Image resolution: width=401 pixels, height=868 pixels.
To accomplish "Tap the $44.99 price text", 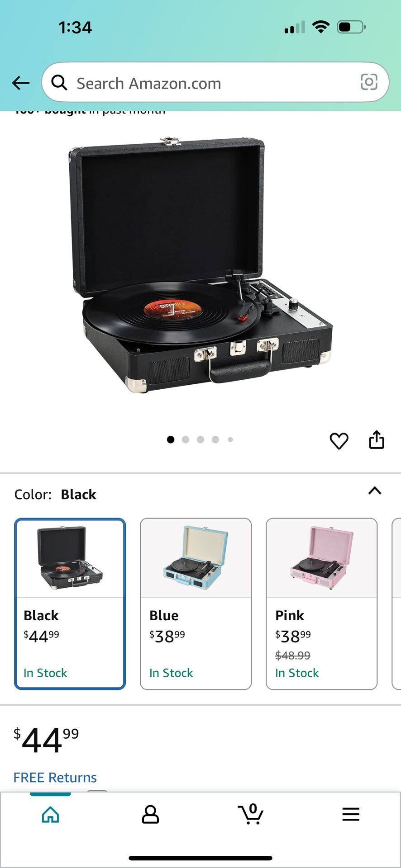I will pyautogui.click(x=46, y=740).
